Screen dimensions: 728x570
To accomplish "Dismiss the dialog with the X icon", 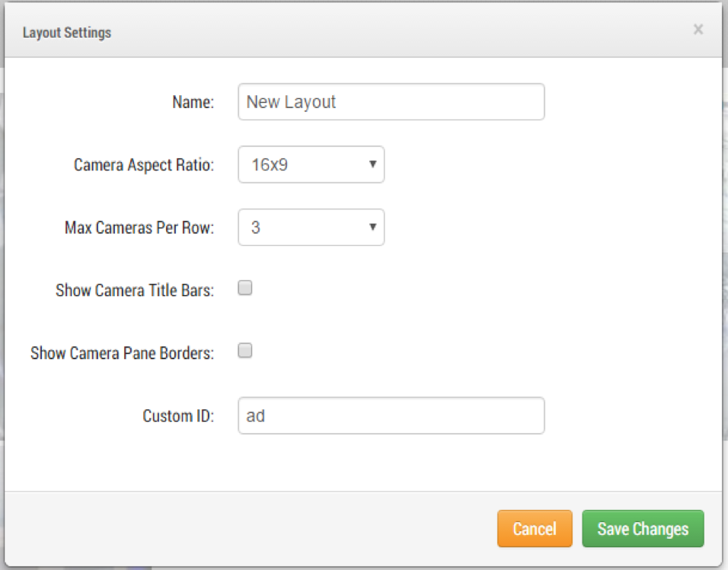I will 698,30.
